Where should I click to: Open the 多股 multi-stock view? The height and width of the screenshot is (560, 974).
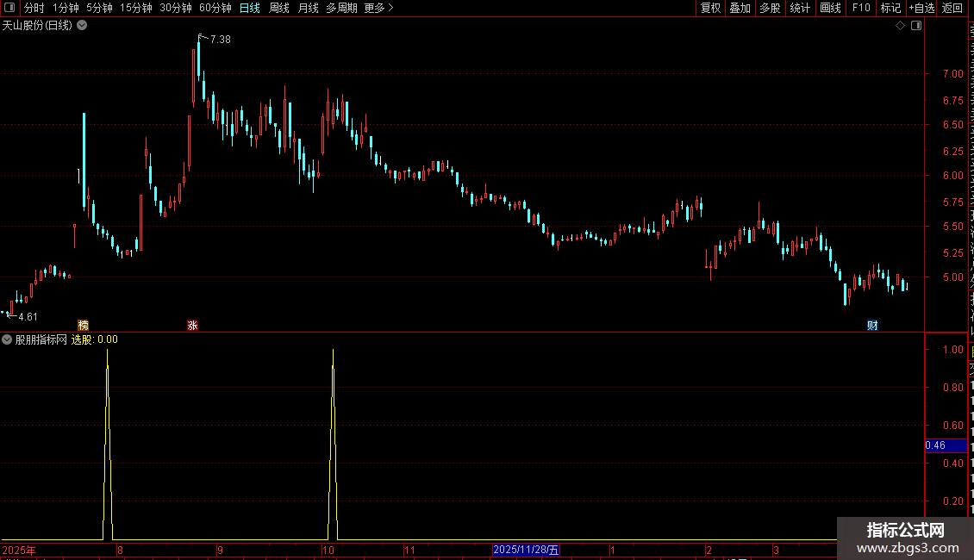[770, 8]
